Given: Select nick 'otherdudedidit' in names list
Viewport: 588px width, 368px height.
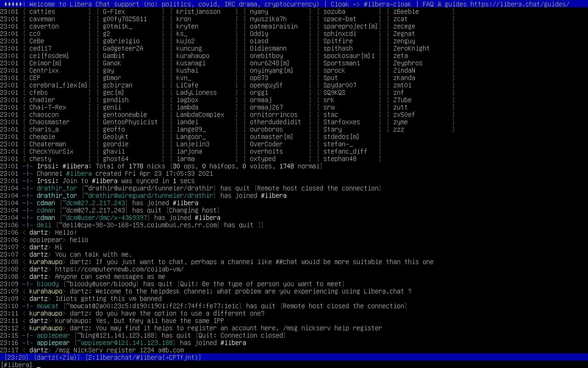Looking at the screenshot, I should tap(276, 122).
